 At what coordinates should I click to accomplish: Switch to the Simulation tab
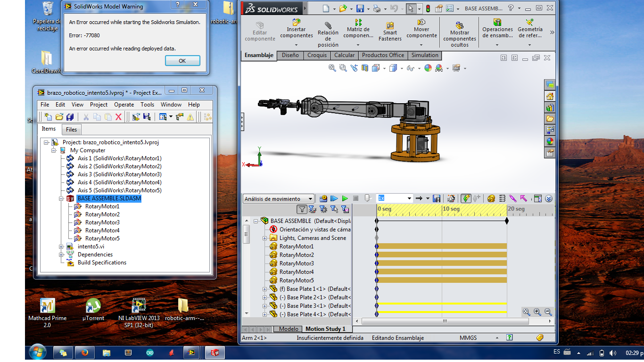tap(424, 55)
